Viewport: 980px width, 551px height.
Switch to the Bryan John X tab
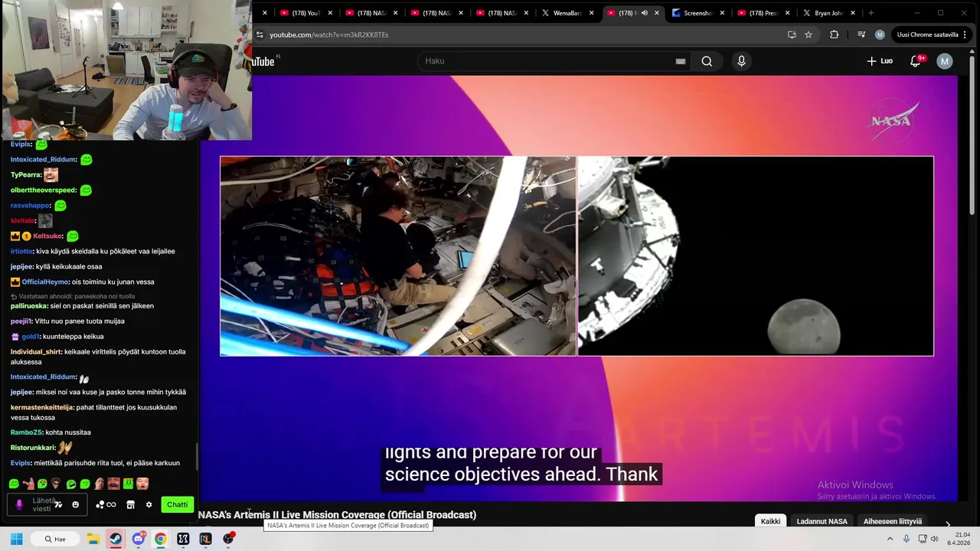click(828, 13)
